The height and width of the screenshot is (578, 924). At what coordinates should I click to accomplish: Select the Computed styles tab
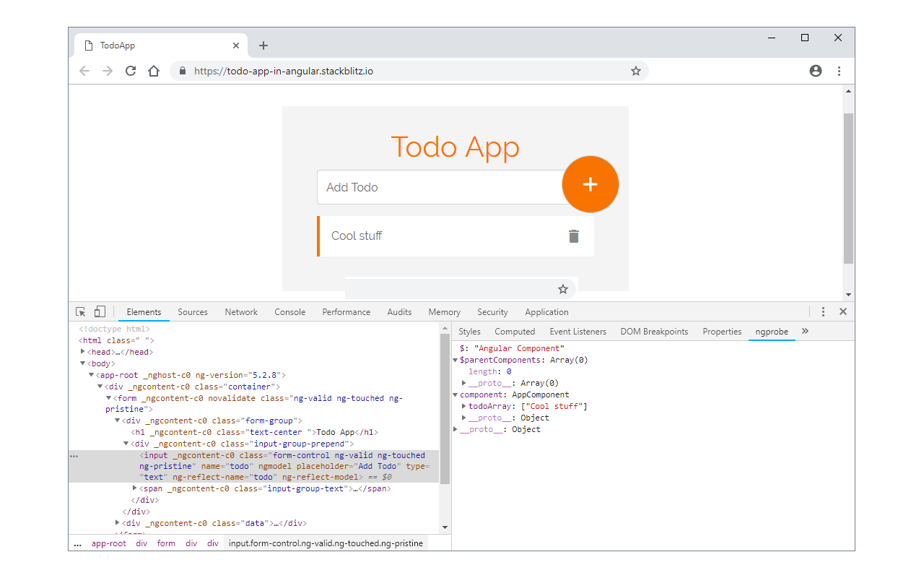(515, 332)
